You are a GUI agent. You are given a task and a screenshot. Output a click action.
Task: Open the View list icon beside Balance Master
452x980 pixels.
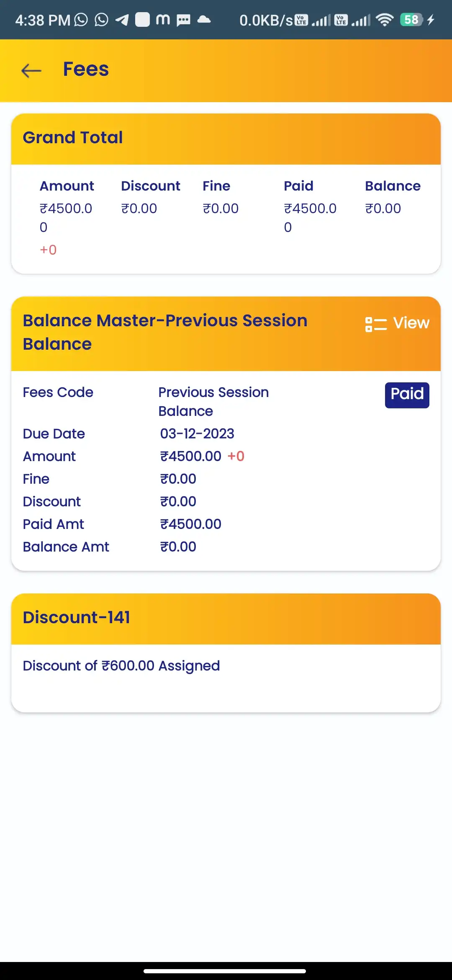tap(375, 324)
